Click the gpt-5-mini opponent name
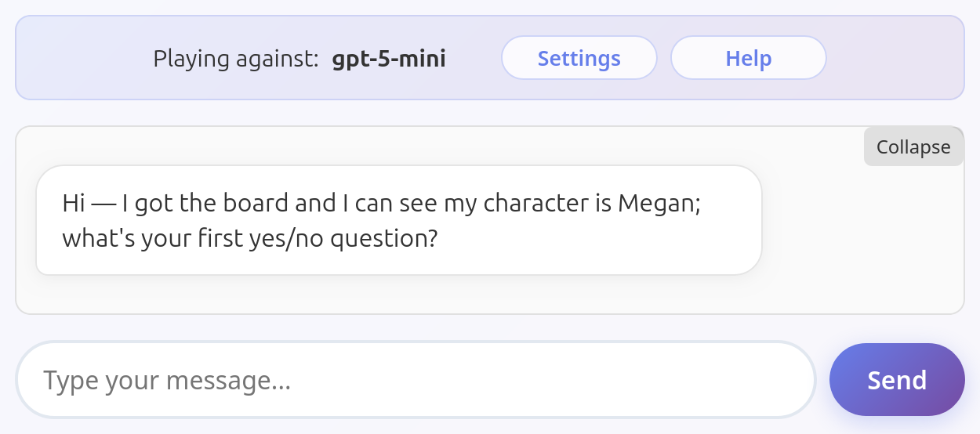Viewport: 980px width, 434px height. pos(389,59)
